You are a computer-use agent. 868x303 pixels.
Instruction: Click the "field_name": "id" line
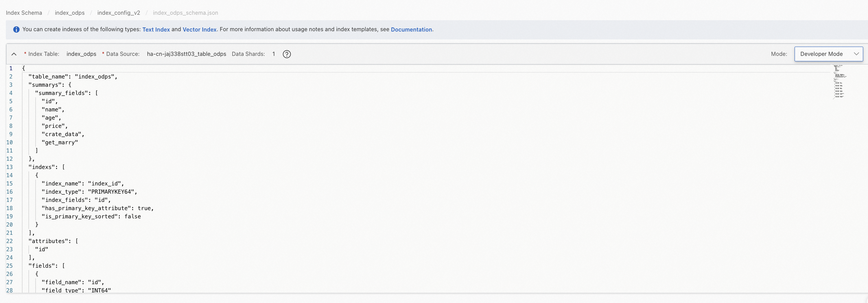[x=73, y=282]
